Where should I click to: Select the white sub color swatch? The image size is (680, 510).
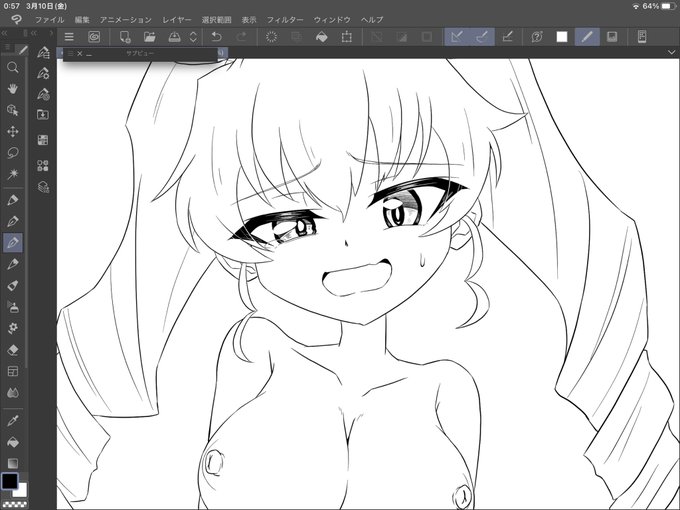tap(21, 491)
